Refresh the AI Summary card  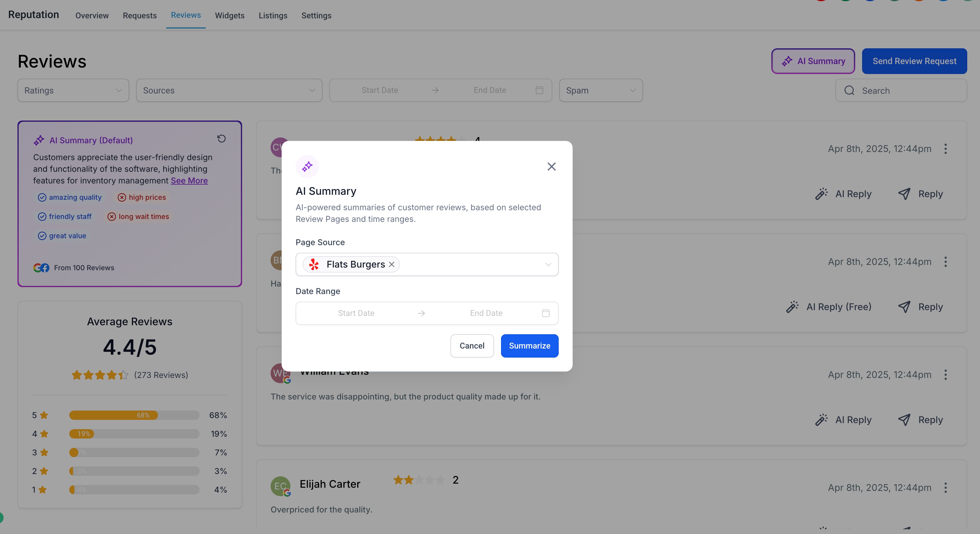pyautogui.click(x=222, y=138)
